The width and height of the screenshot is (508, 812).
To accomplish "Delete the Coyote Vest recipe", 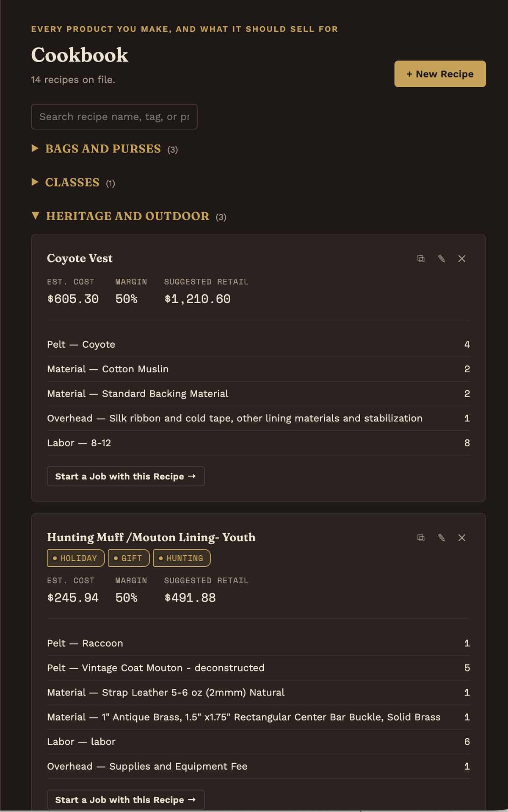I will (461, 258).
